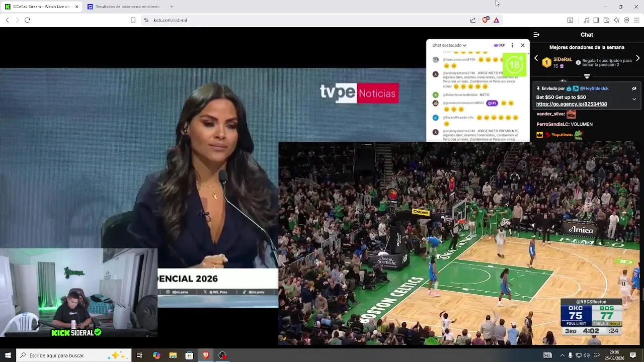Go back in browser history
Viewport: 644px width, 362px height.
(7, 20)
